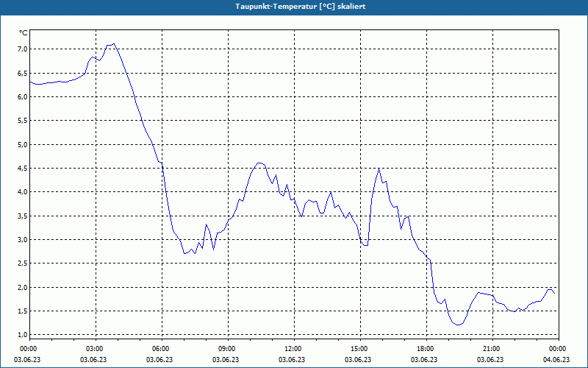Click the 00:00 time label dated 04.06.23
588x368 pixels.
(x=558, y=349)
